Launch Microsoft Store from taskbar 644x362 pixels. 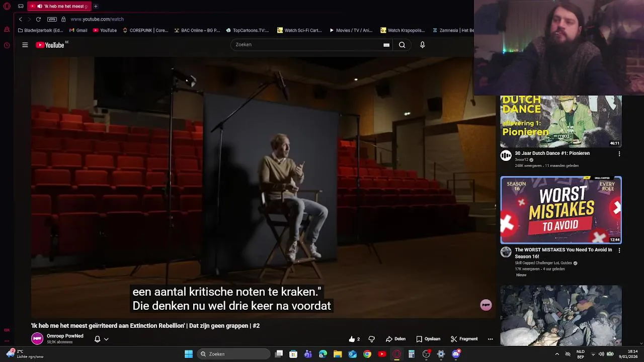pyautogui.click(x=293, y=354)
